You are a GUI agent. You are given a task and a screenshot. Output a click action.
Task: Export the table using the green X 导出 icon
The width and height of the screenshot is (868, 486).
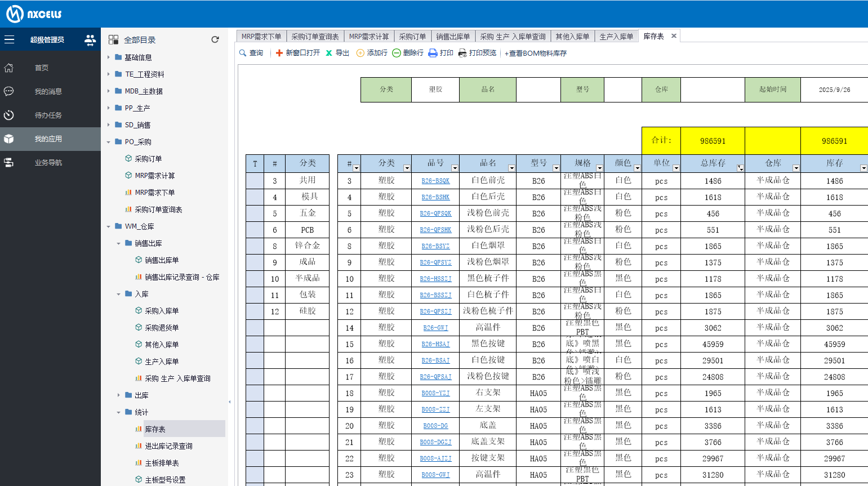tap(337, 53)
